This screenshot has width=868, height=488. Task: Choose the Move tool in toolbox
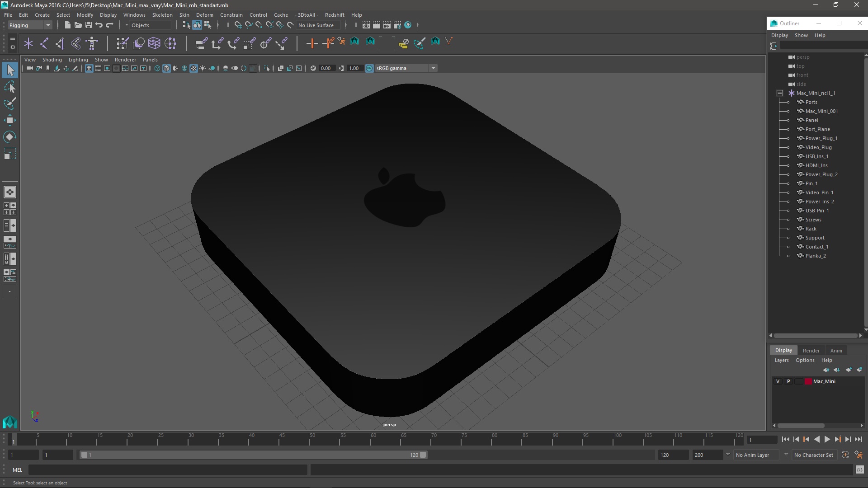[x=10, y=120]
